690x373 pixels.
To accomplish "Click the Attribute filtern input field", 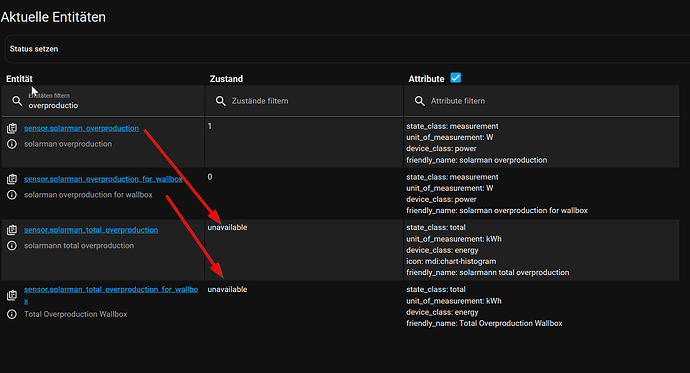I will [542, 101].
